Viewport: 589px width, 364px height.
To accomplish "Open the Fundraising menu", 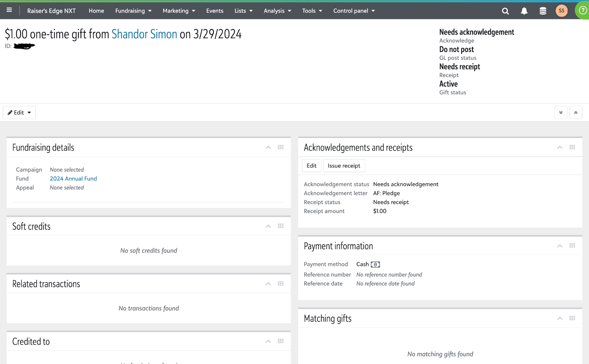I will [x=133, y=11].
